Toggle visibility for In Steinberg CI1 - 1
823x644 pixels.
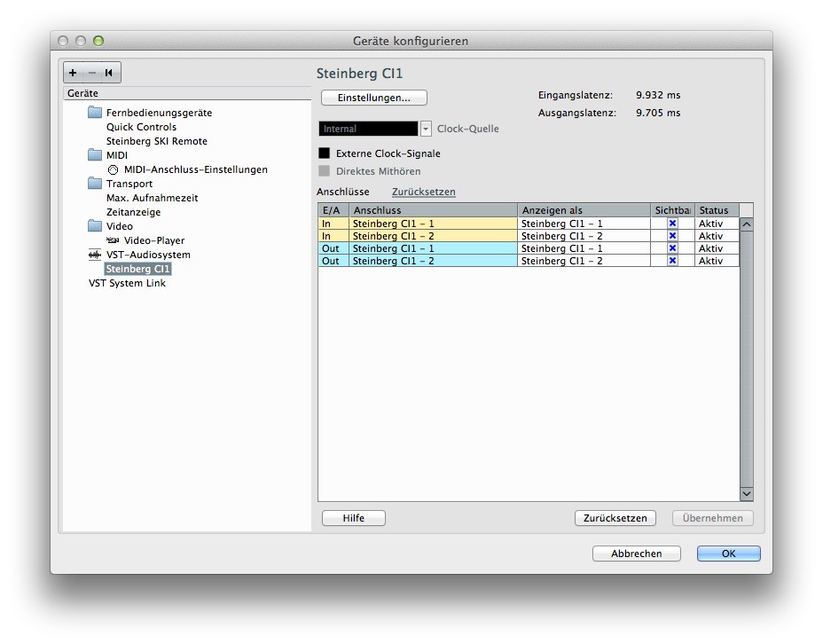(672, 223)
